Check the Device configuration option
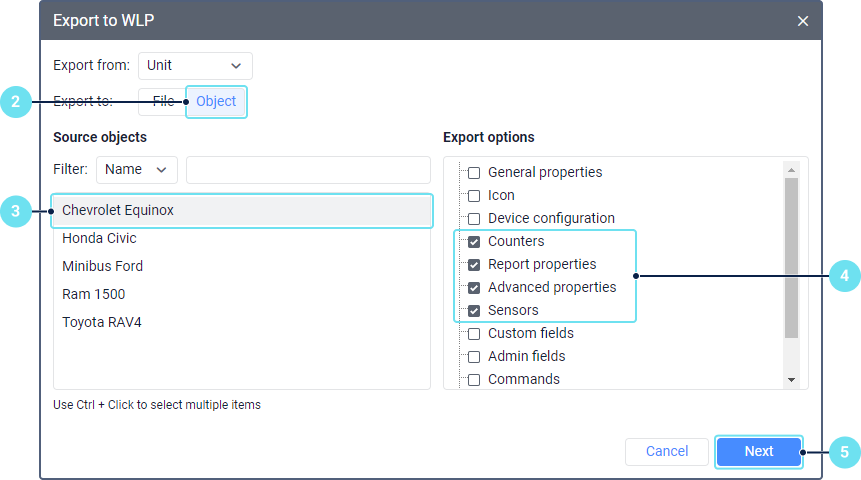The width and height of the screenshot is (861, 480). [474, 219]
